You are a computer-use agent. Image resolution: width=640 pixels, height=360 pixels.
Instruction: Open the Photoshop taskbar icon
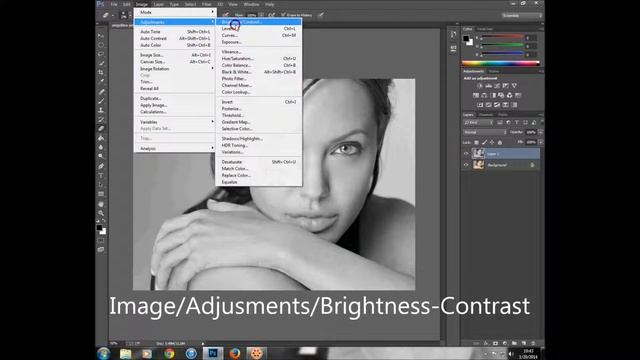213,353
